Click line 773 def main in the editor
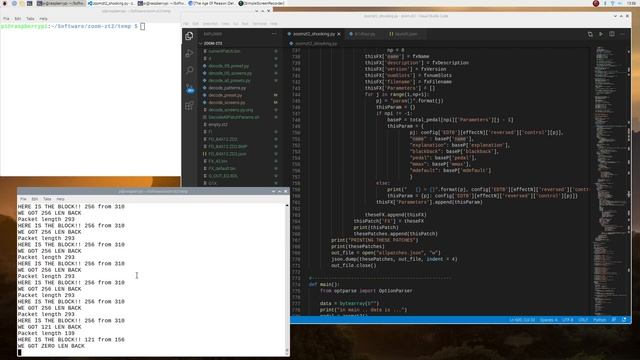640x360 pixels. (x=324, y=284)
